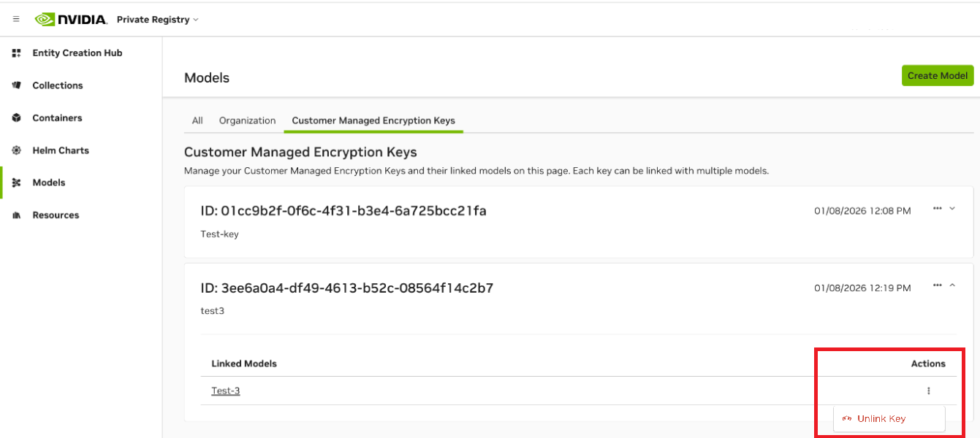Open the kebab menu for key test3
980x438 pixels.
pyautogui.click(x=937, y=286)
